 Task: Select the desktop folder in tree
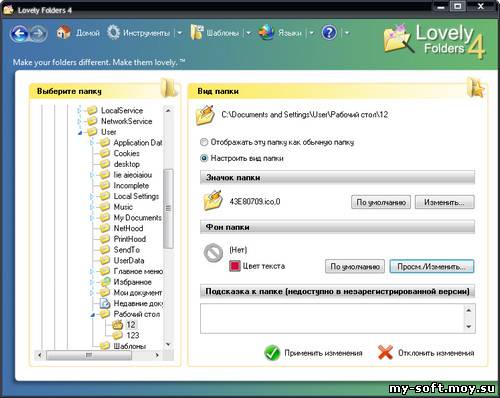tap(126, 164)
